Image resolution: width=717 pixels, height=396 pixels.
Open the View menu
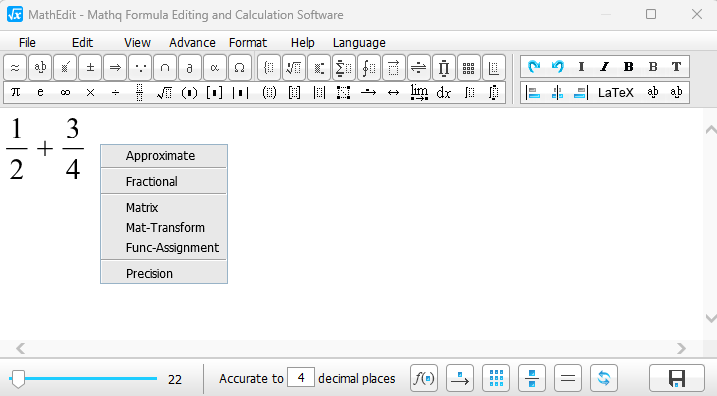137,43
